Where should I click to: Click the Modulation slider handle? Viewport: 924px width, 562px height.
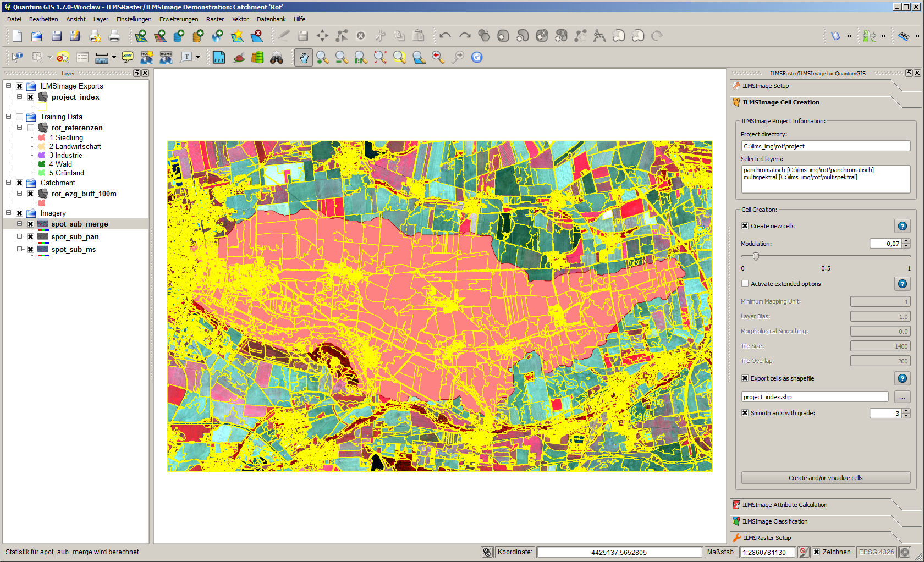click(x=756, y=256)
